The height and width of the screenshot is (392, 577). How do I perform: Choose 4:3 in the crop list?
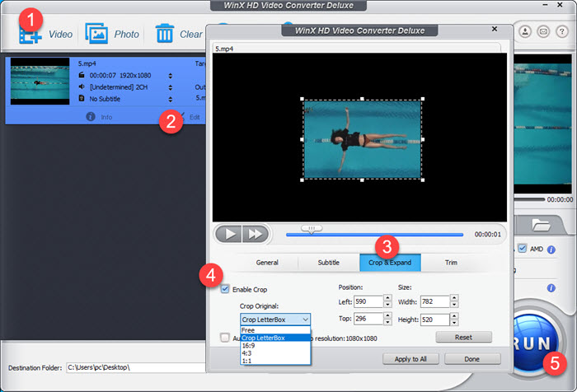click(x=275, y=353)
